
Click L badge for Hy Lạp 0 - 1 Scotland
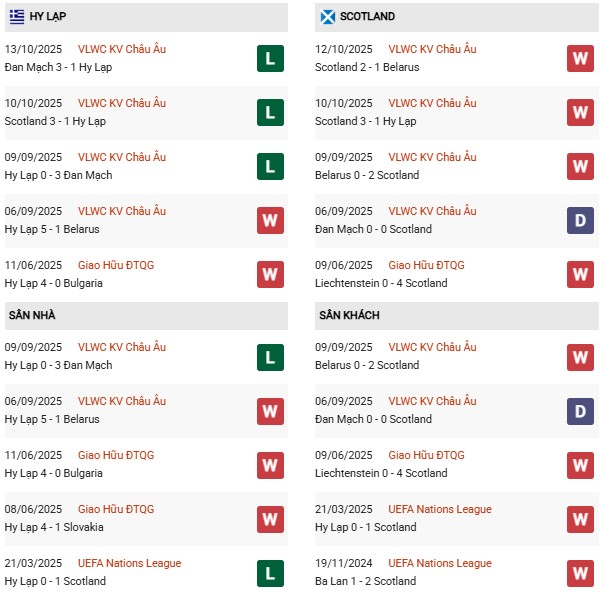270,573
